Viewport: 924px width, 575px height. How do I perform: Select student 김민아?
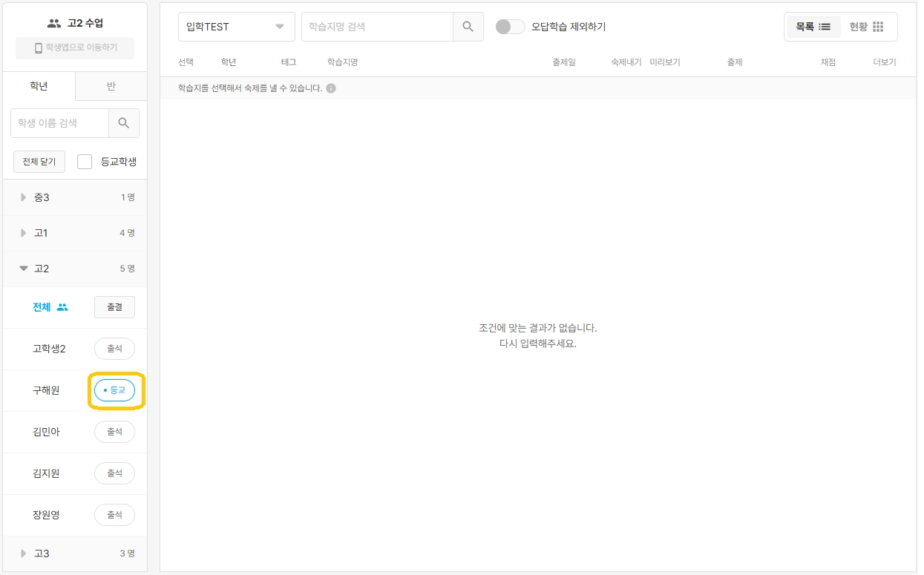[x=46, y=432]
